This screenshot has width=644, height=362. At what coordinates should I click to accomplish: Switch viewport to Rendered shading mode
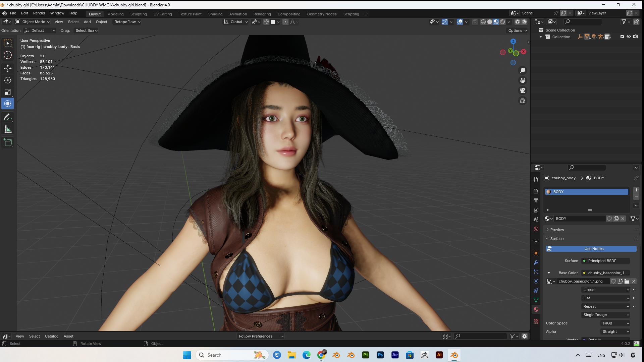point(503,22)
